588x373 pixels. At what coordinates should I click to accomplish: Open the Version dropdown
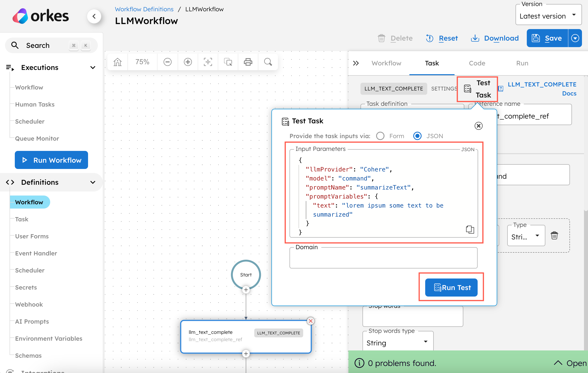click(549, 15)
